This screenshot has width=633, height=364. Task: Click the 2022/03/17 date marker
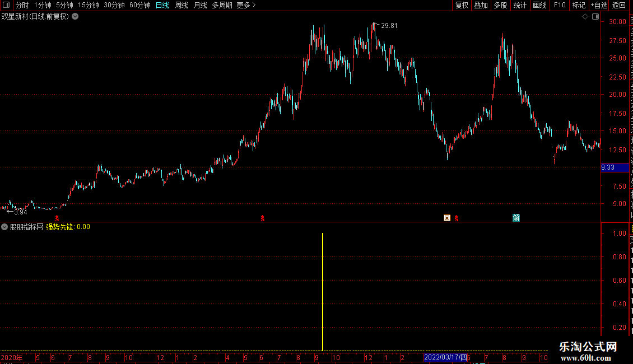[x=446, y=357]
